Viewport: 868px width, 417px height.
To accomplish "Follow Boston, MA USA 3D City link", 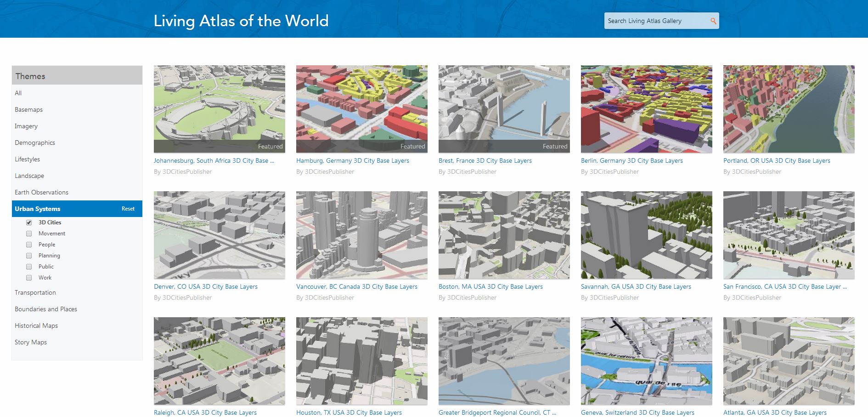I will click(x=490, y=286).
